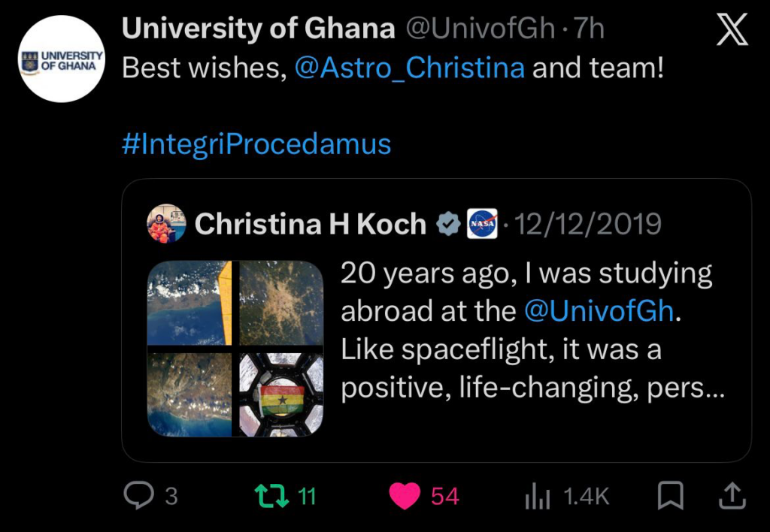Open University of Ghana profile avatar
The image size is (770, 532).
click(x=62, y=59)
